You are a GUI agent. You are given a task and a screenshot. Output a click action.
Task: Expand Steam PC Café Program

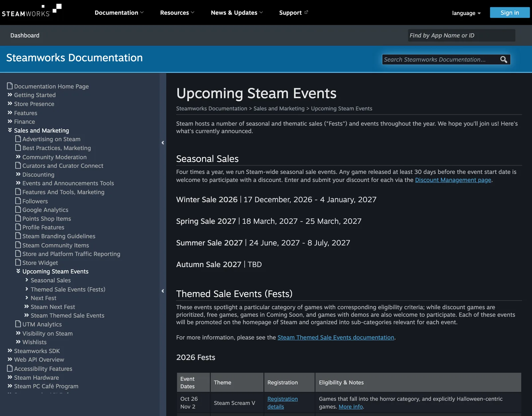tap(43, 386)
